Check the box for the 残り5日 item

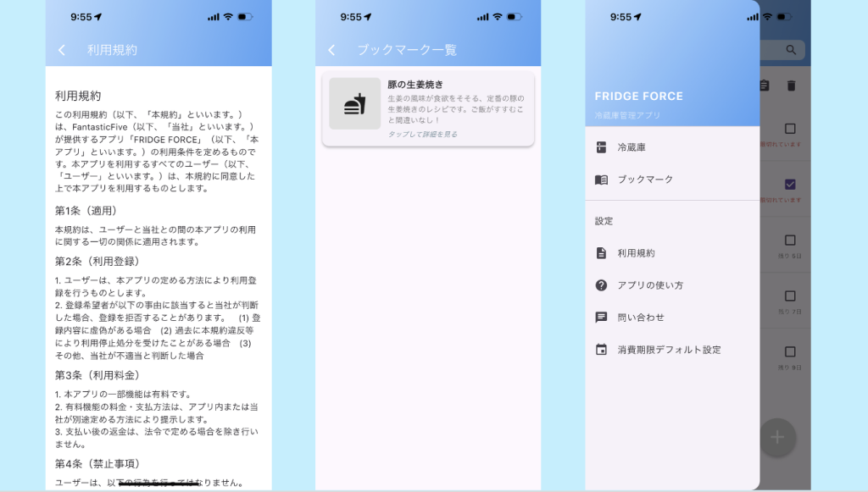(790, 240)
